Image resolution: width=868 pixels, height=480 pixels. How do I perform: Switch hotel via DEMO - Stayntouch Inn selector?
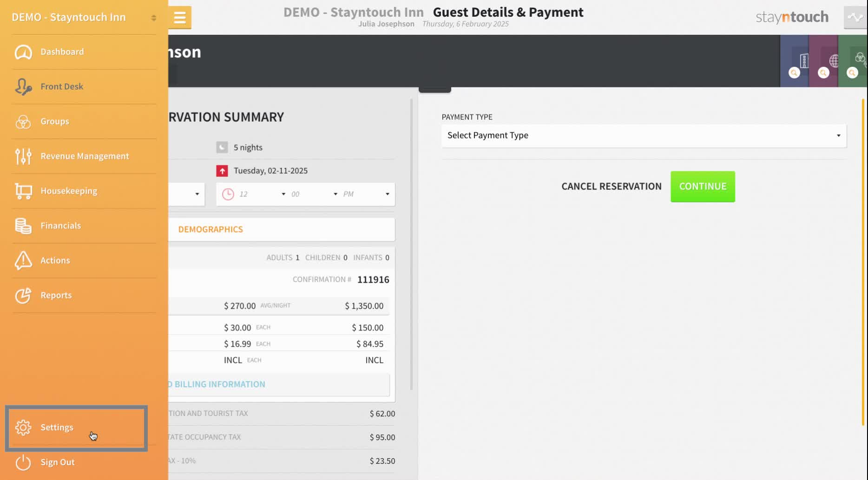click(84, 18)
